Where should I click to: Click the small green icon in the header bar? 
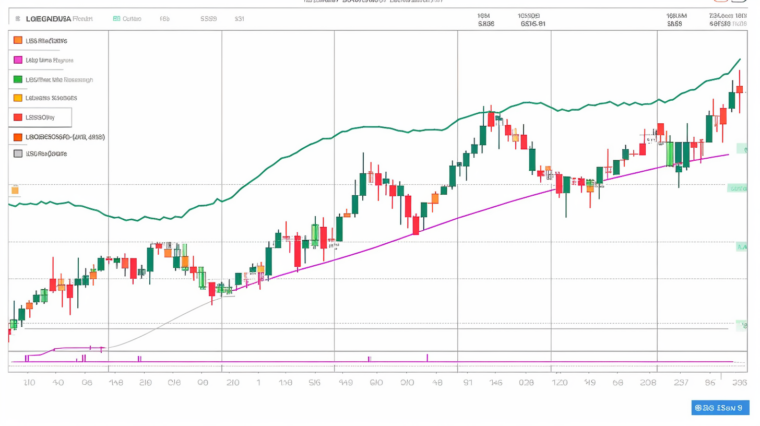(116, 18)
